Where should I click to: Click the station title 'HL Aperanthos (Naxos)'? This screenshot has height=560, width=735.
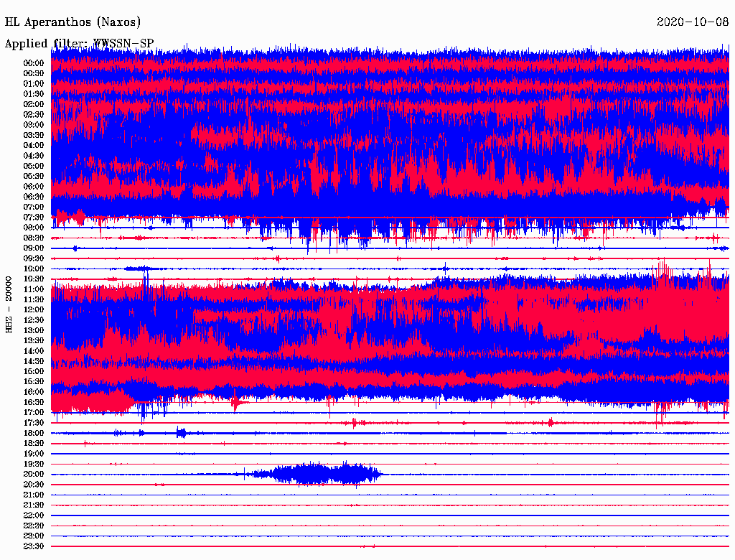coord(72,22)
